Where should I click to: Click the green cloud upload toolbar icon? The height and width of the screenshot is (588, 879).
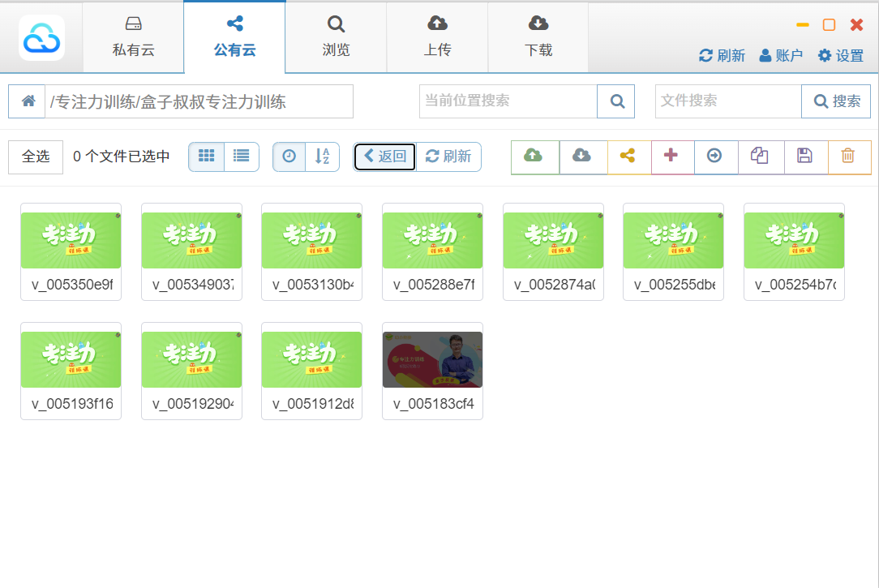[535, 157]
